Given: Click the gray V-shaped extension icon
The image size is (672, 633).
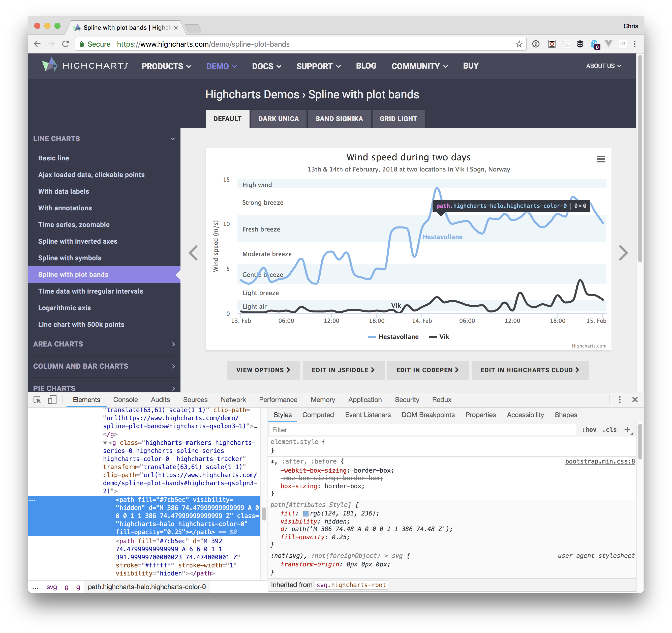Looking at the screenshot, I should point(608,44).
